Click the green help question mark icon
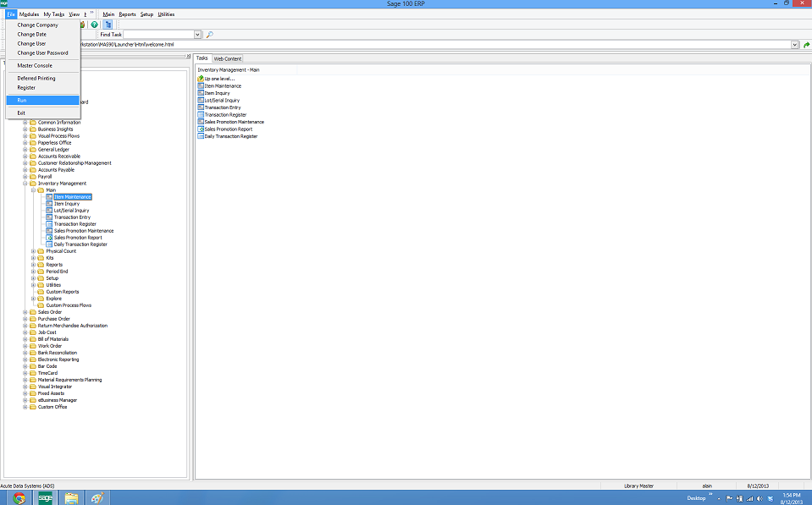 95,25
